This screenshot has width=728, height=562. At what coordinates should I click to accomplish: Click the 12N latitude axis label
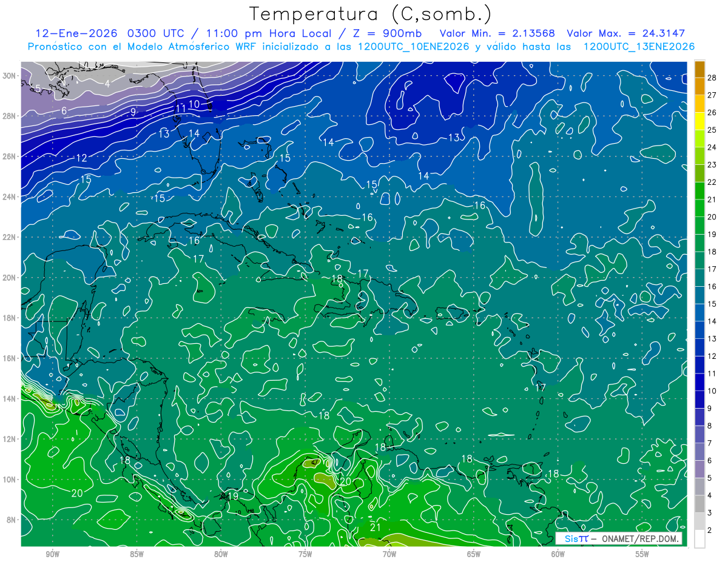pos(10,439)
